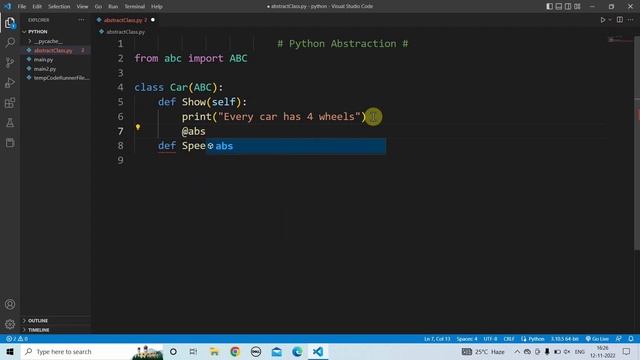The height and width of the screenshot is (360, 640).
Task: Open the Explorer view in activity bar
Action: (x=10, y=22)
